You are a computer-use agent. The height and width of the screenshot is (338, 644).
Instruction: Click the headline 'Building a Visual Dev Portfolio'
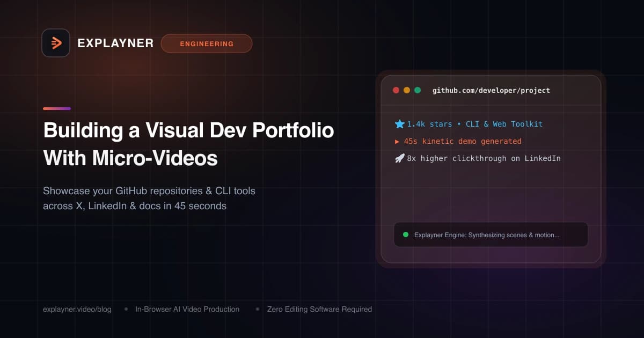click(x=188, y=131)
